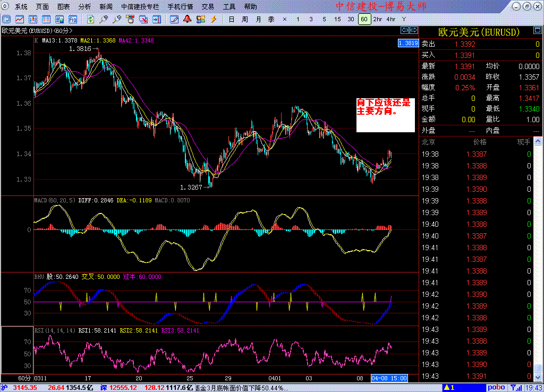Click the refresh data icon

(90, 20)
